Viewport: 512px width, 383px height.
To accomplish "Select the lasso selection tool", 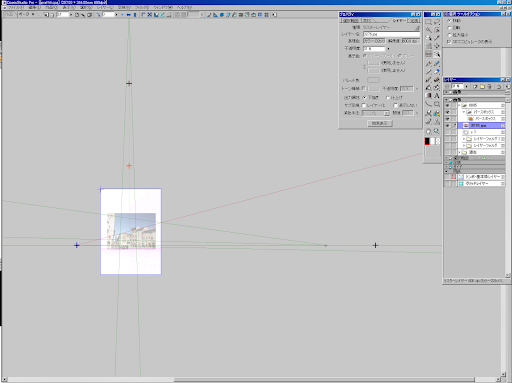I will point(437,22).
